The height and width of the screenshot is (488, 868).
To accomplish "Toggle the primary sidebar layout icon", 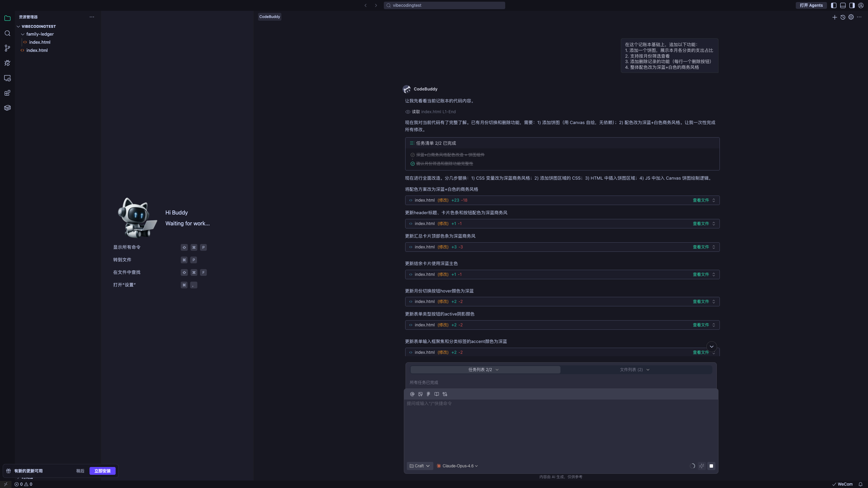I will [834, 5].
